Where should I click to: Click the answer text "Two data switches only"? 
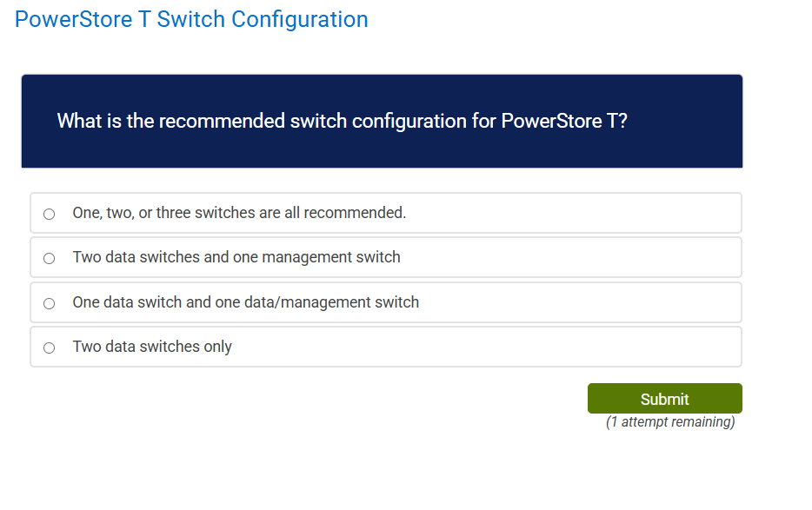click(153, 346)
